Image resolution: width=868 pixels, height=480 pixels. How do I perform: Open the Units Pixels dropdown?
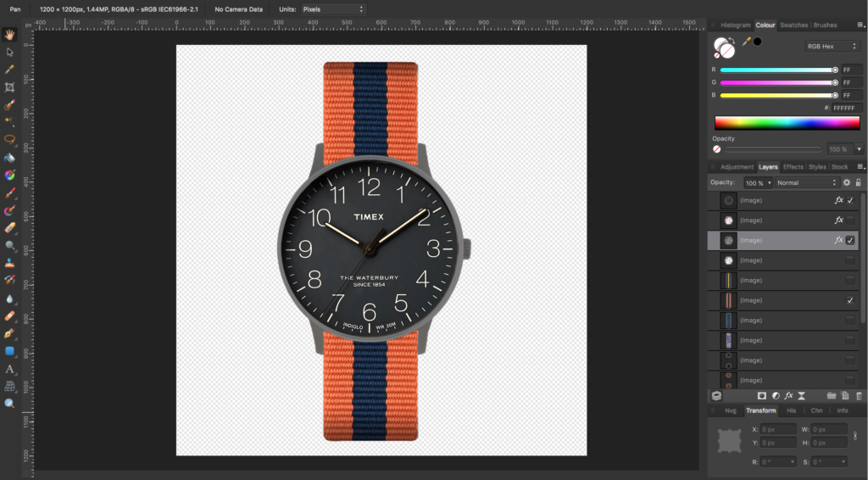click(x=333, y=8)
